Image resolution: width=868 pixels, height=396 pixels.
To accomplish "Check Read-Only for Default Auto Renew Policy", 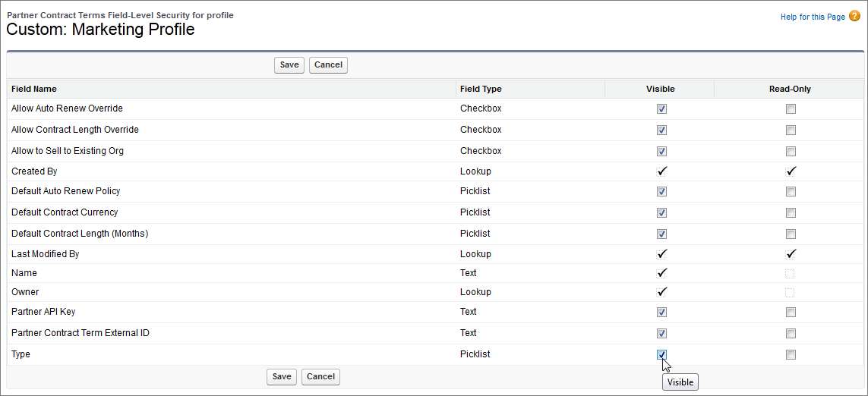I will [791, 191].
